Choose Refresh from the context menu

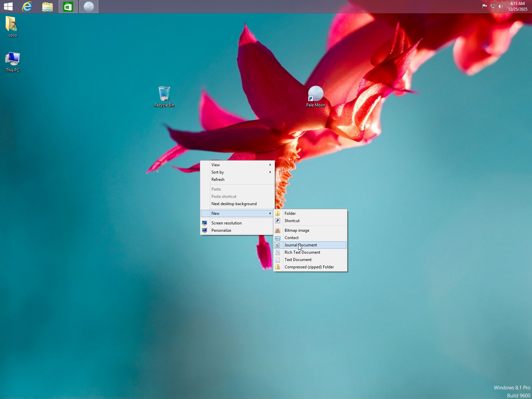[x=218, y=179]
